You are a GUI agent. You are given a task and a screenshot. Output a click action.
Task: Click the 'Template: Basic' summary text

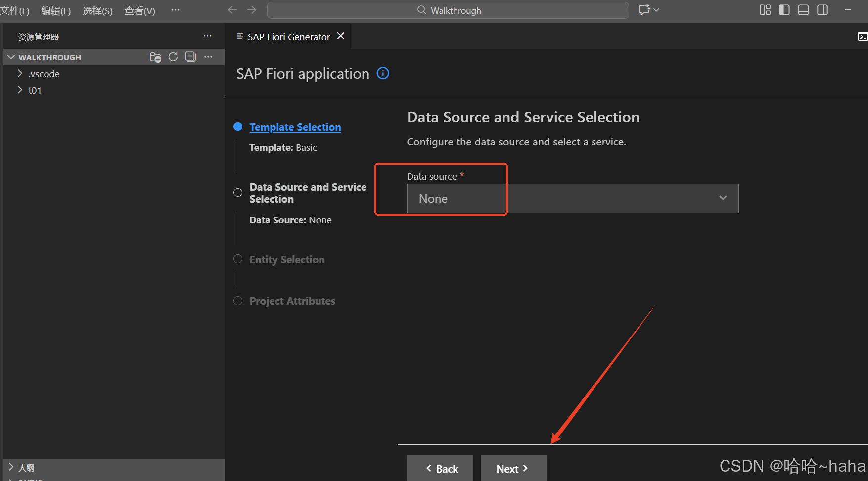[x=283, y=147]
